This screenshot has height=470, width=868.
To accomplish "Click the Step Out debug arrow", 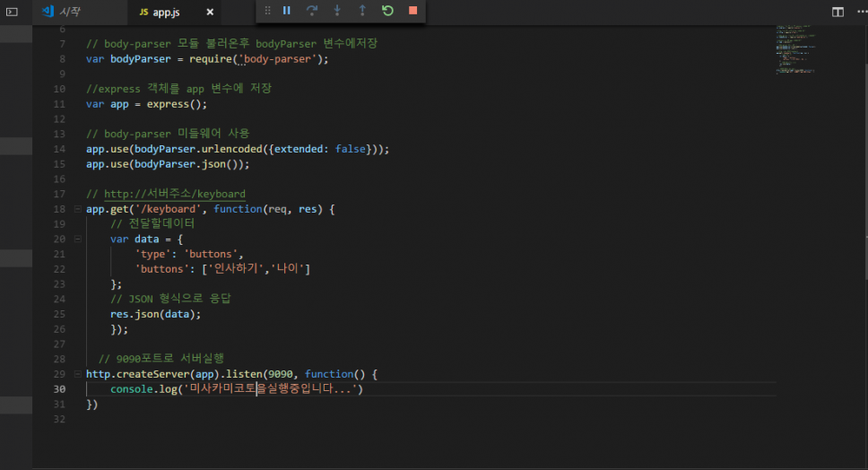I will point(362,11).
